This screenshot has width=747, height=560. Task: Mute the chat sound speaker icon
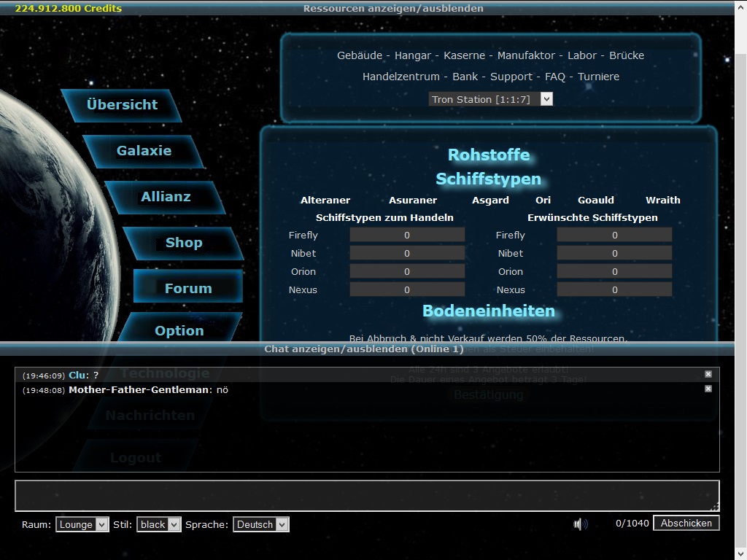pyautogui.click(x=580, y=524)
